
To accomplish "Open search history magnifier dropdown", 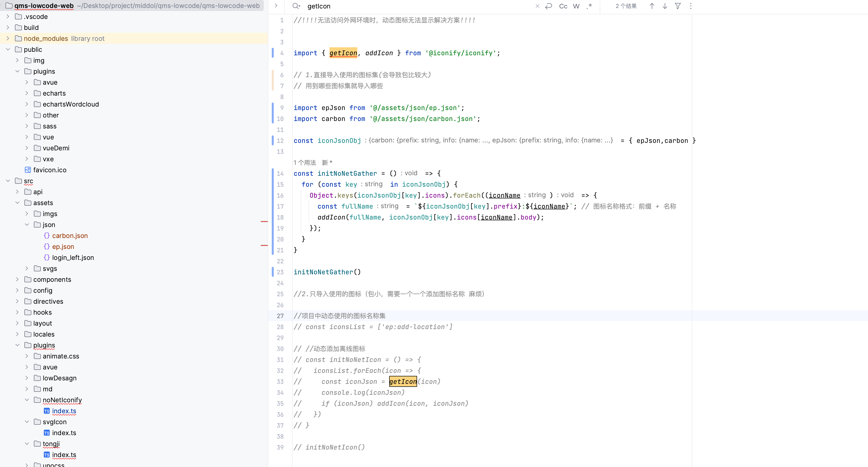I will click(x=296, y=6).
